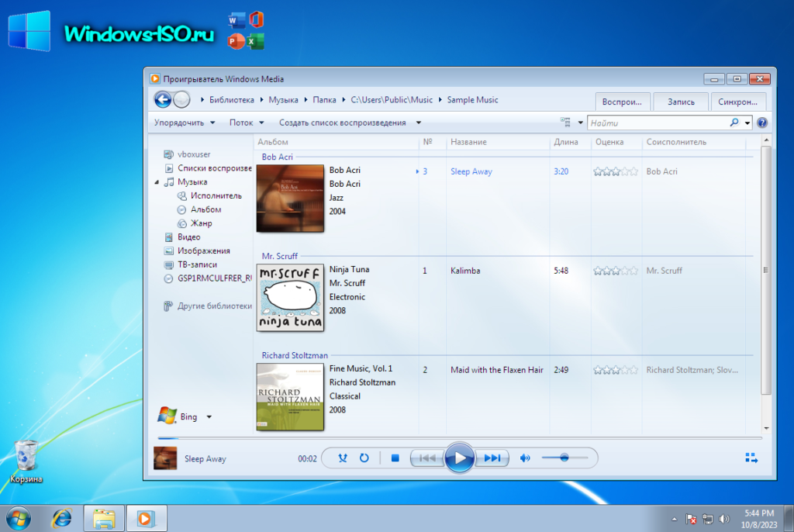Switch to the Воспроизведение tab
Viewport: 794px width, 532px height.
(x=623, y=102)
